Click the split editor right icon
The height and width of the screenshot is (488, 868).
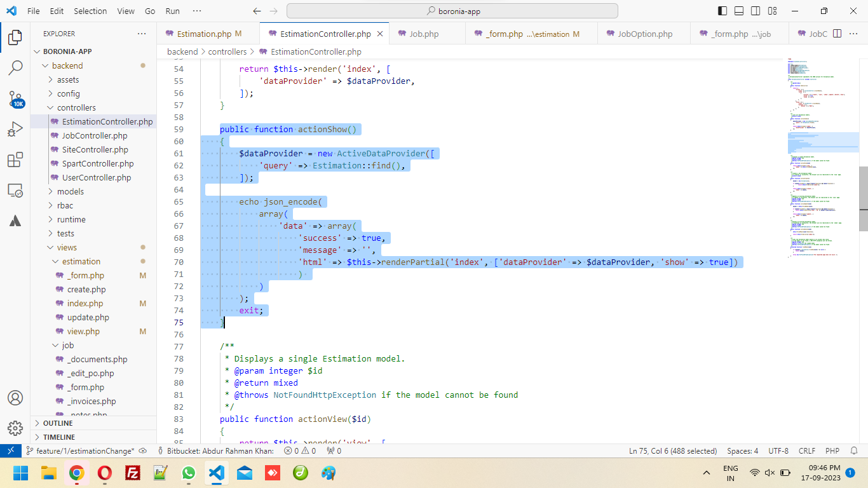tap(837, 34)
